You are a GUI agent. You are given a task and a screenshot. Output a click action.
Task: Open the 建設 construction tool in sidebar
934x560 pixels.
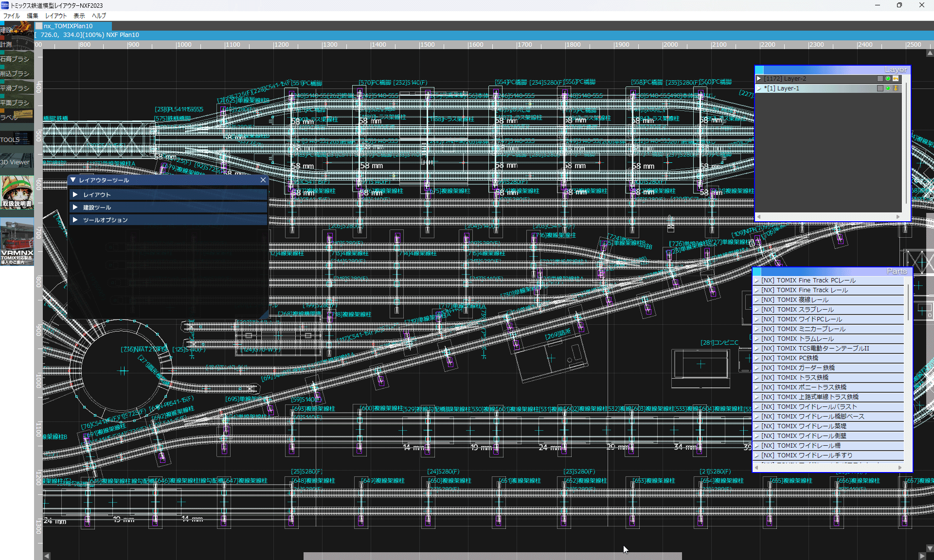coord(17,29)
